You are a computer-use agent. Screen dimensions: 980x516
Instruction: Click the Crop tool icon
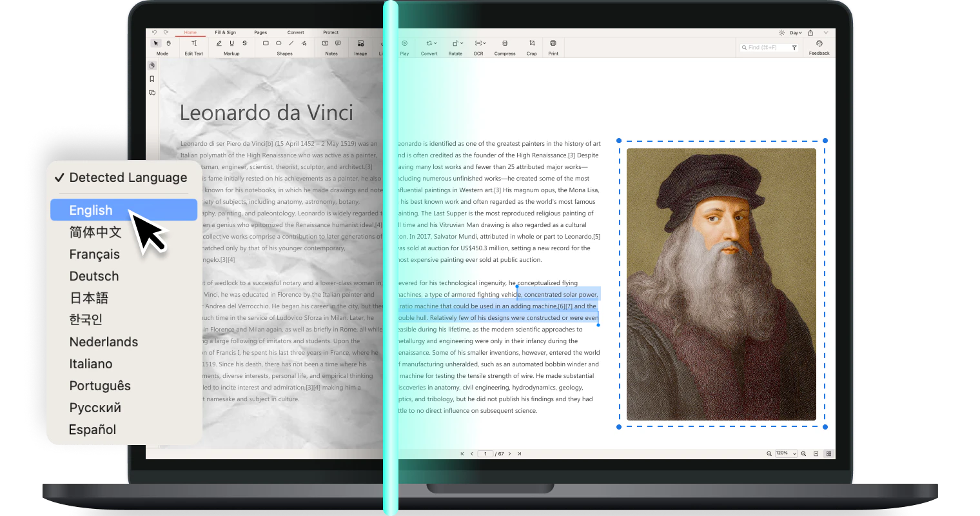(531, 43)
